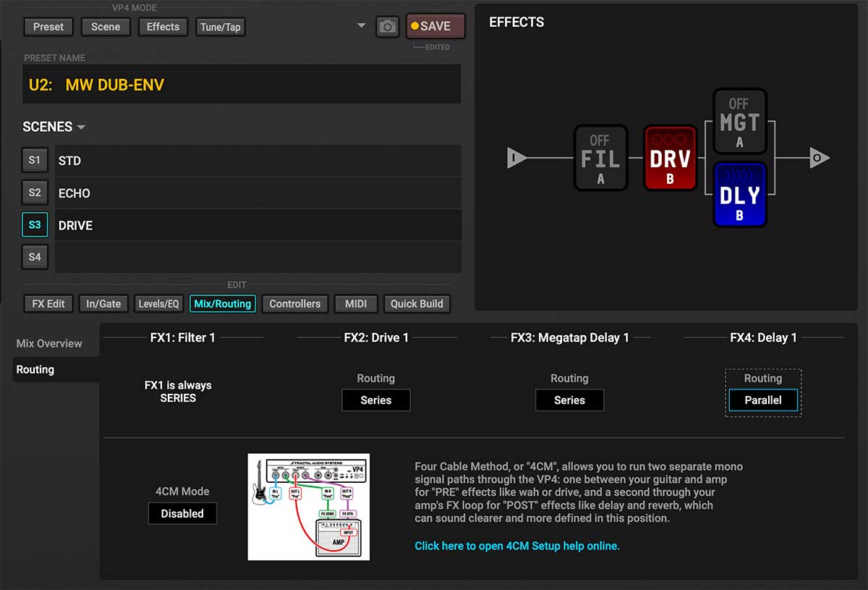Open the Levels/EQ tab
The image size is (868, 590).
coord(158,304)
